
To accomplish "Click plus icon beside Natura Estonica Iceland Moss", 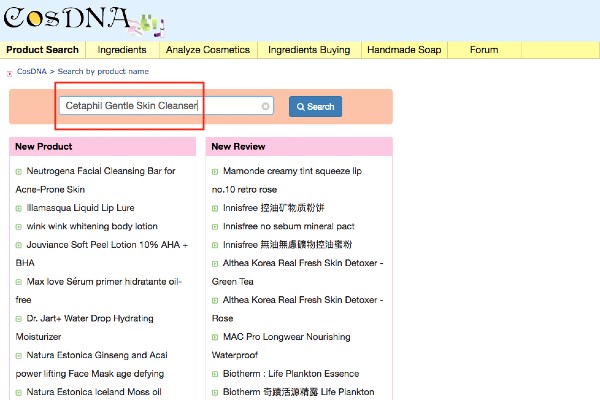I will tap(18, 393).
